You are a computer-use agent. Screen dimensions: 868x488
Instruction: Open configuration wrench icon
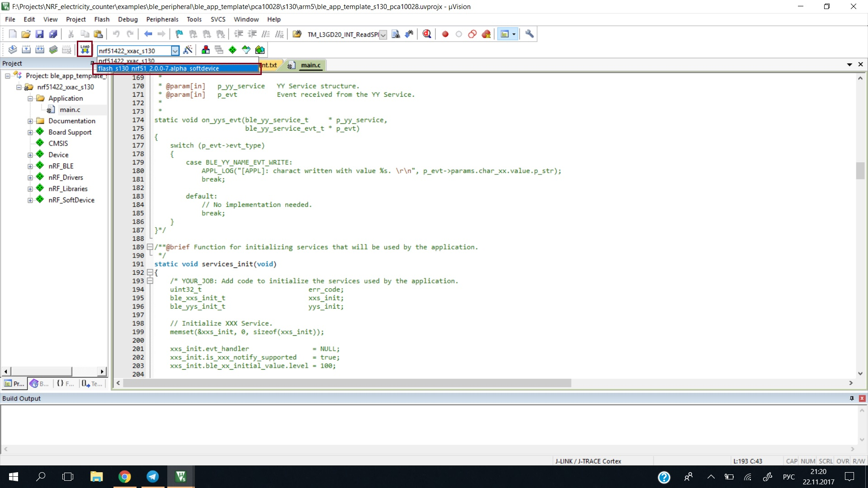(x=529, y=34)
